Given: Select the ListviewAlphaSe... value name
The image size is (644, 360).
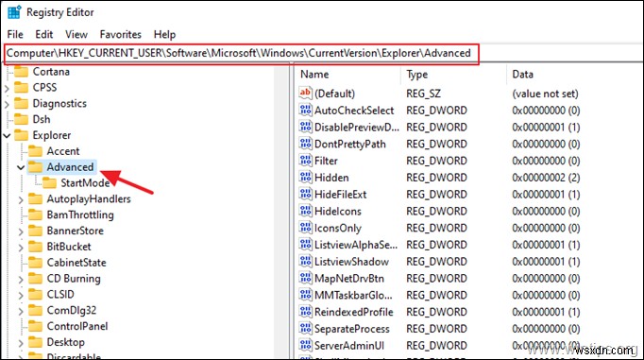Looking at the screenshot, I should coord(356,245).
